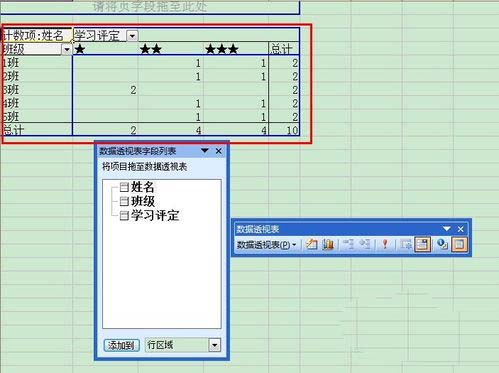499x373 pixels.
Task: Click Include Hidden Items in Totals icon
Action: click(406, 244)
